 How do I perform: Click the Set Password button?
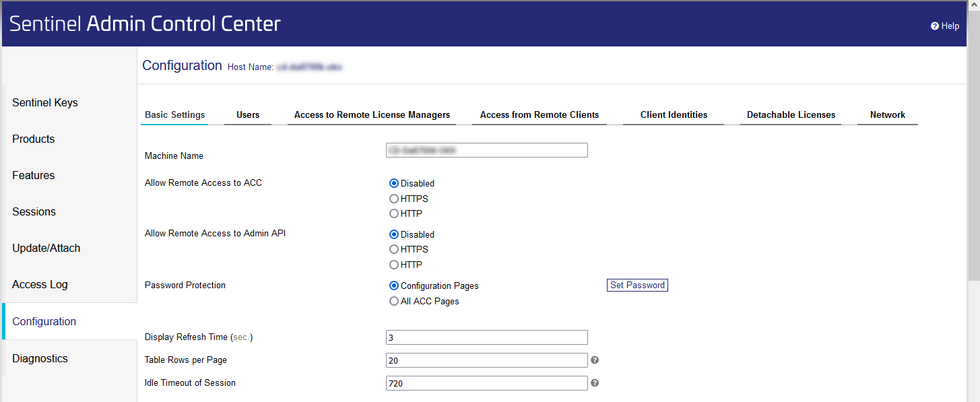(x=637, y=286)
